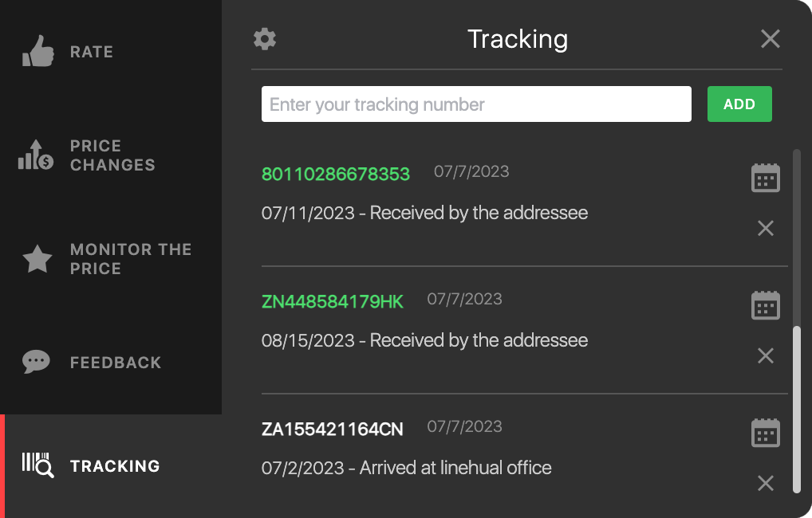Open the Feedback tab

tap(115, 363)
